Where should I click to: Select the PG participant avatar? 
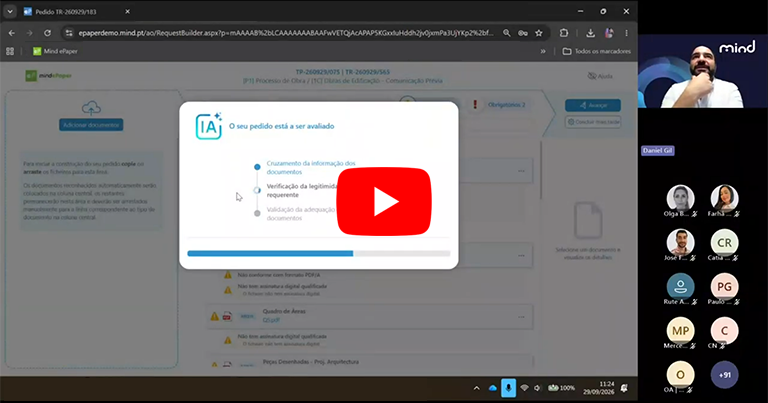724,286
